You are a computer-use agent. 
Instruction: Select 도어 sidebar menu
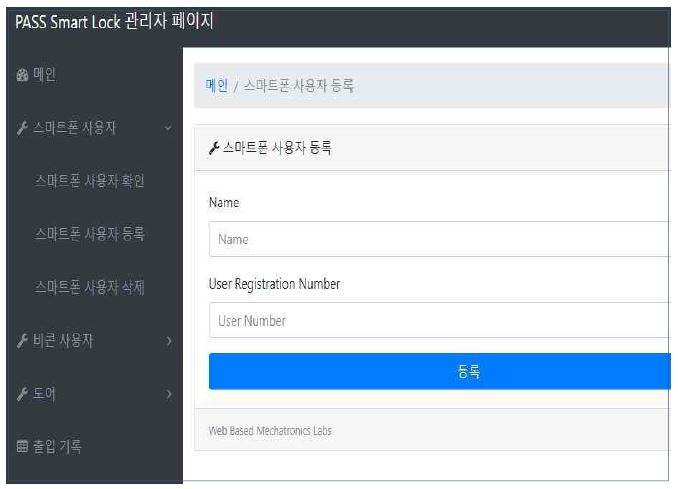(45, 394)
